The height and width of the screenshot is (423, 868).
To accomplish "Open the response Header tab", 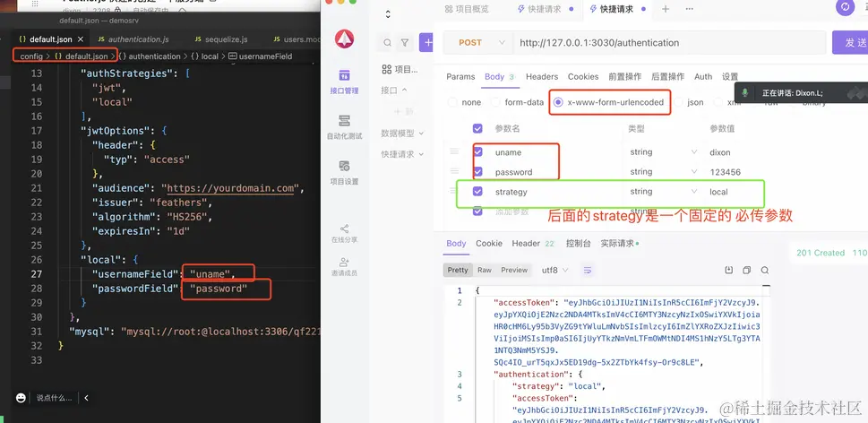I will click(533, 243).
